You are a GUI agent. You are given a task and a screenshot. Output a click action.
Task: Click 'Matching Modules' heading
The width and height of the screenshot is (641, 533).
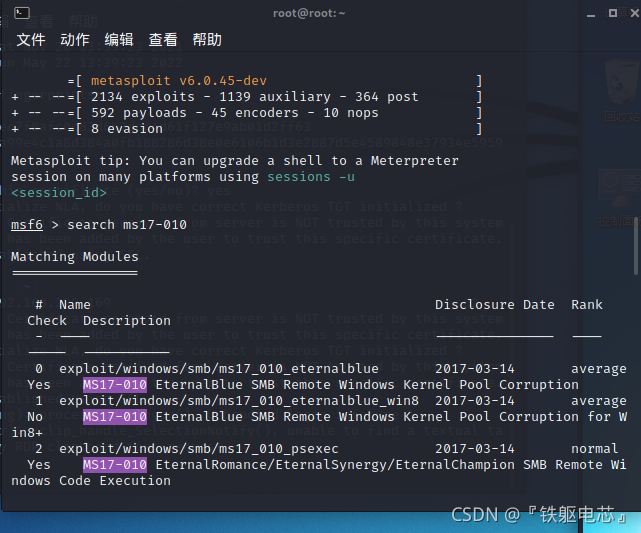[x=75, y=257]
